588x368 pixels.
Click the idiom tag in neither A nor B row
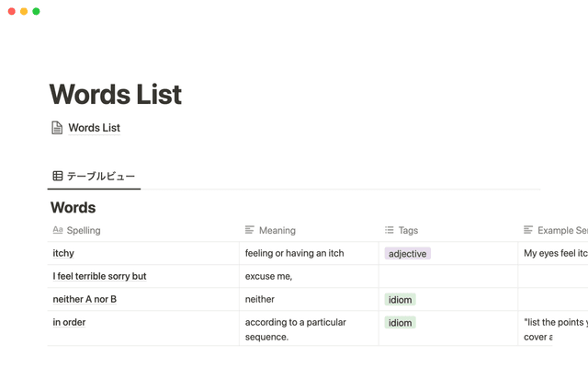[x=400, y=299]
